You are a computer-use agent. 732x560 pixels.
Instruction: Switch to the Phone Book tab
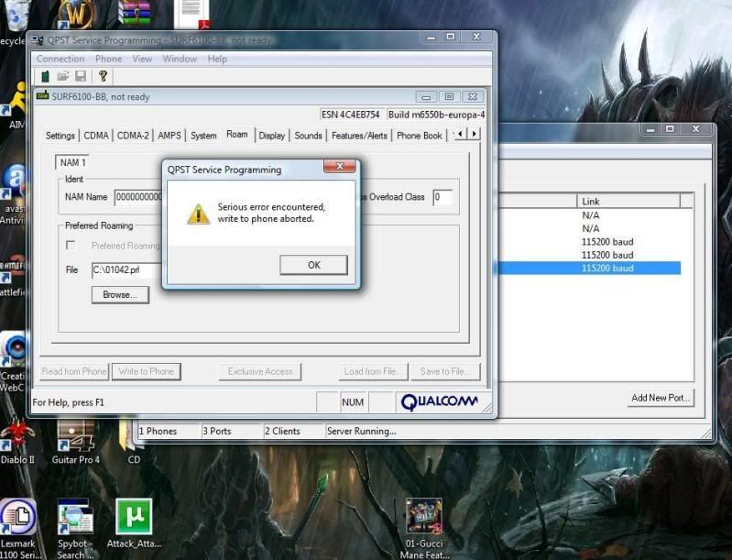420,136
